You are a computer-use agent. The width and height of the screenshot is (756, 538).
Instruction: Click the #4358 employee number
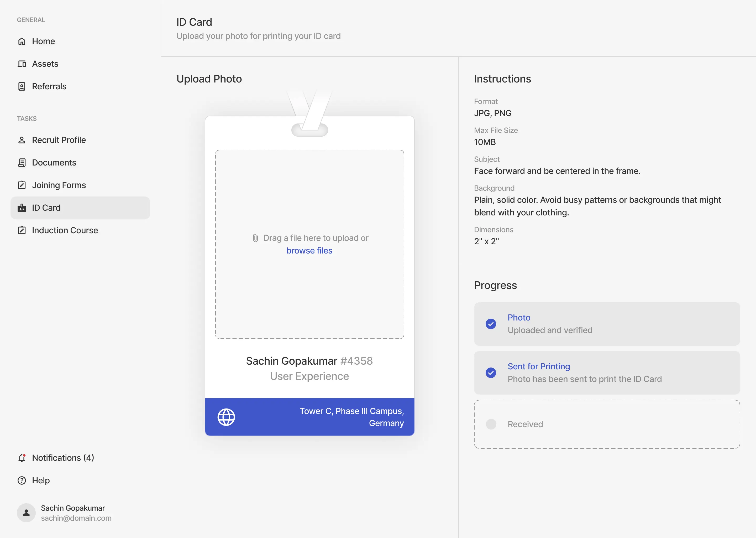(x=356, y=361)
